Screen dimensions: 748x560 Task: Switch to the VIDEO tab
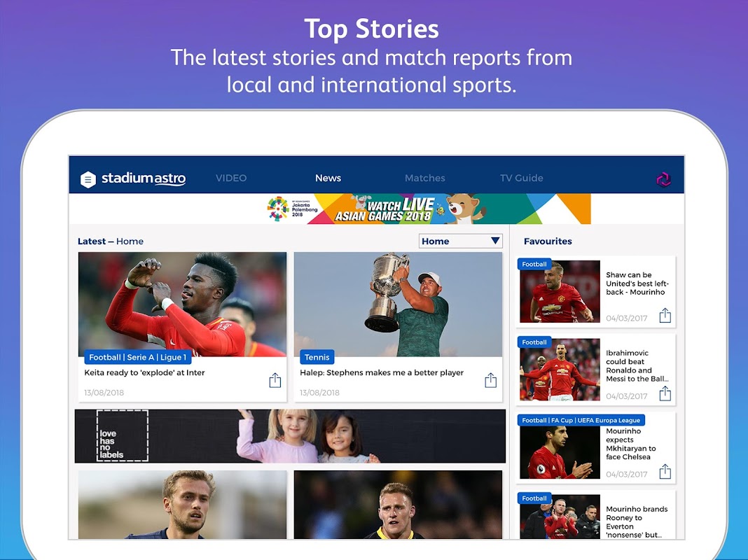231,178
